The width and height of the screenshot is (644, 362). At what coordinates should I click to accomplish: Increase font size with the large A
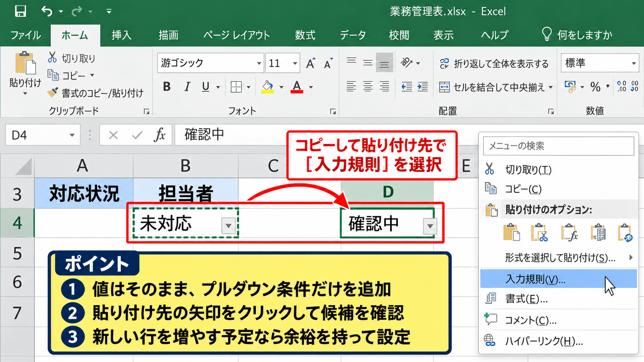click(x=310, y=63)
